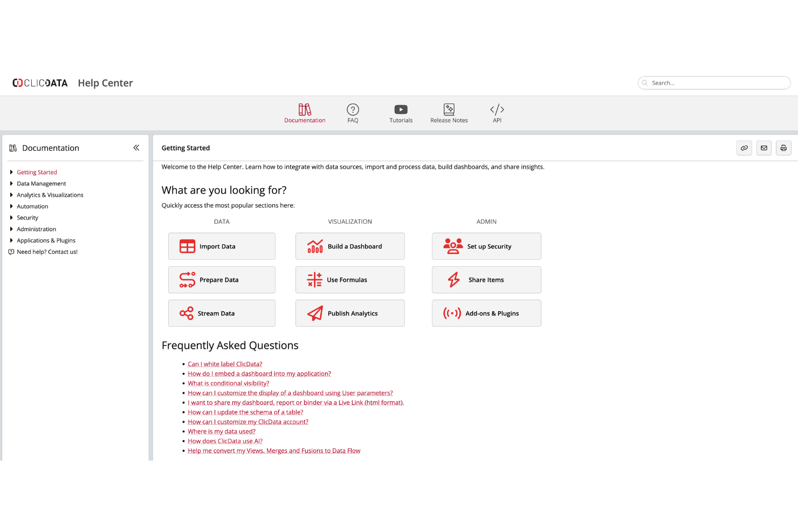
Task: Select Administration in the sidebar
Action: 36,229
